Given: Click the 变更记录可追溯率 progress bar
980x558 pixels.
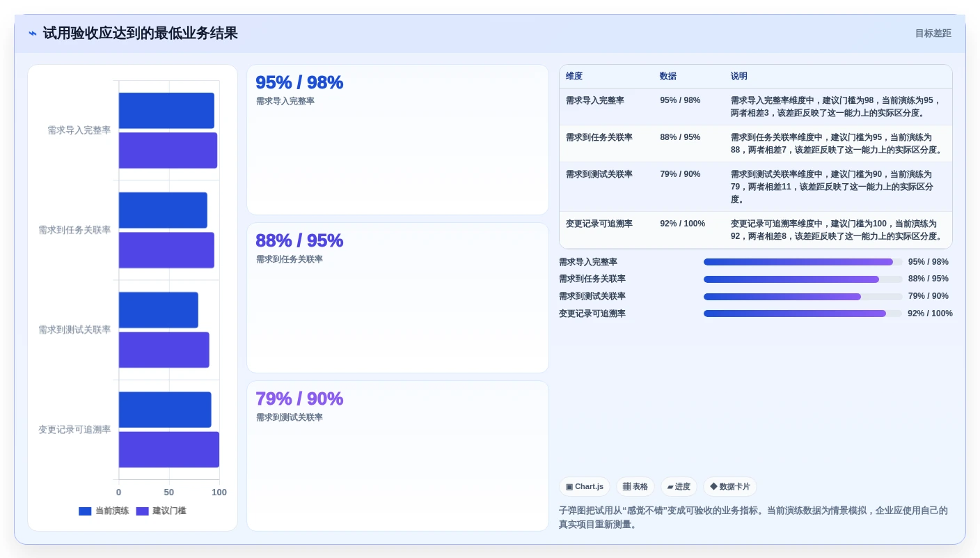Looking at the screenshot, I should 803,313.
